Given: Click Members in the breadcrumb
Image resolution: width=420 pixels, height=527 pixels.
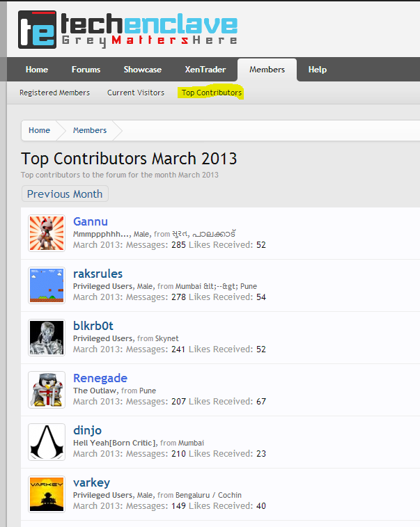Looking at the screenshot, I should point(90,130).
